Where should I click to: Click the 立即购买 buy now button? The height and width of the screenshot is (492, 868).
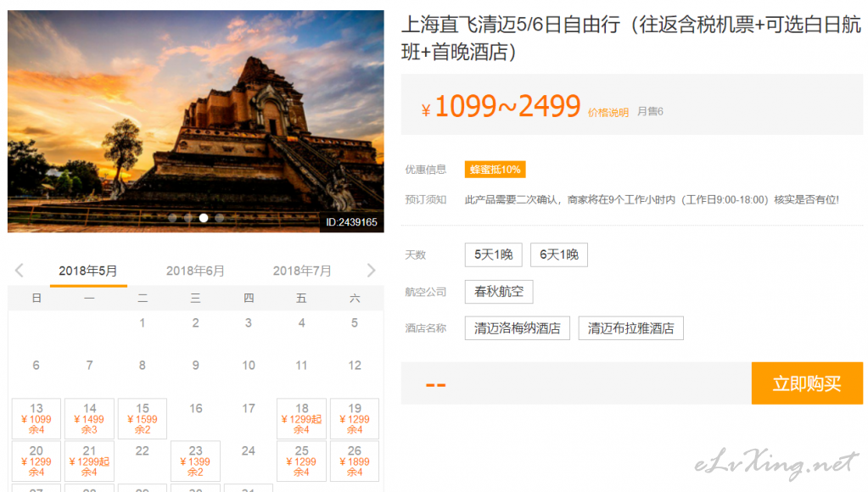click(x=807, y=383)
